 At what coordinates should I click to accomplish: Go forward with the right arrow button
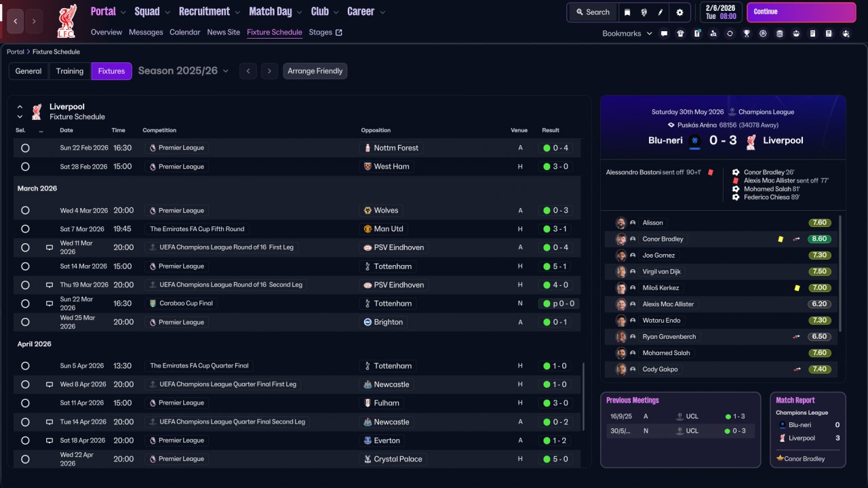click(x=34, y=21)
